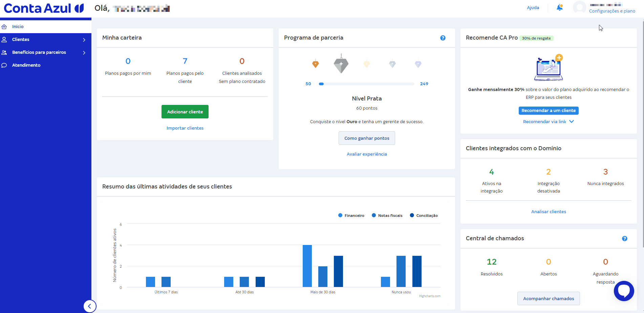The width and height of the screenshot is (644, 313).
Task: Expand Benefícios para parceiros submenu
Action: point(46,52)
